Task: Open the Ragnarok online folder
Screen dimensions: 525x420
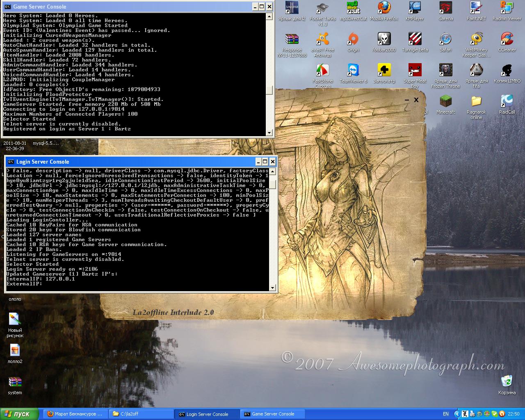Action: tap(476, 107)
